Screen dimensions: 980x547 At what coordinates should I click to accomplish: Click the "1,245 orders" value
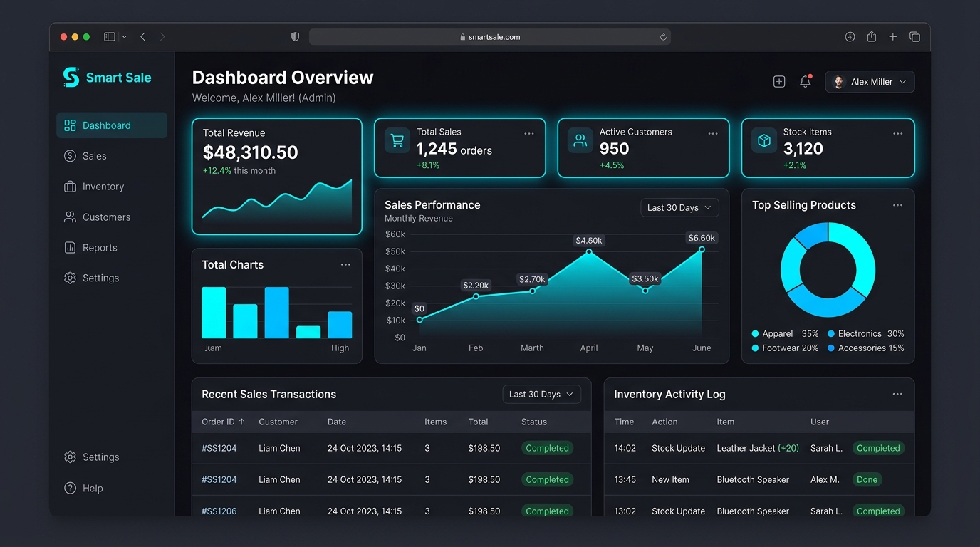tap(454, 149)
